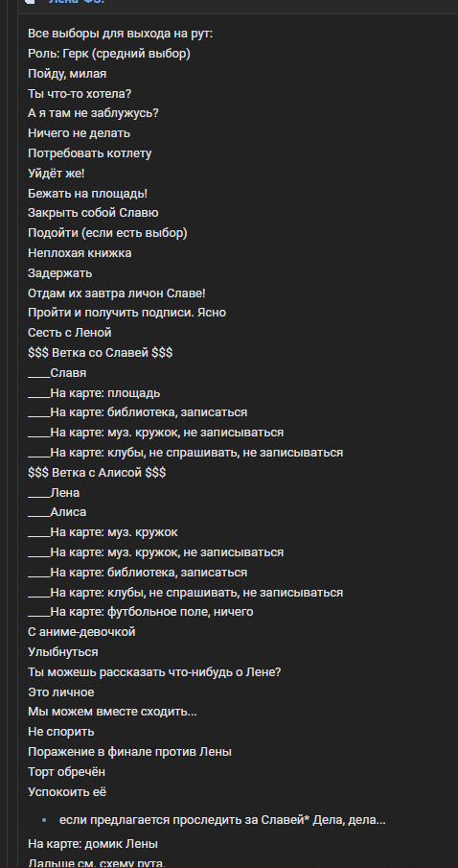458x868 pixels.
Task: Click the bulleted text about following Славя
Action: [222, 820]
